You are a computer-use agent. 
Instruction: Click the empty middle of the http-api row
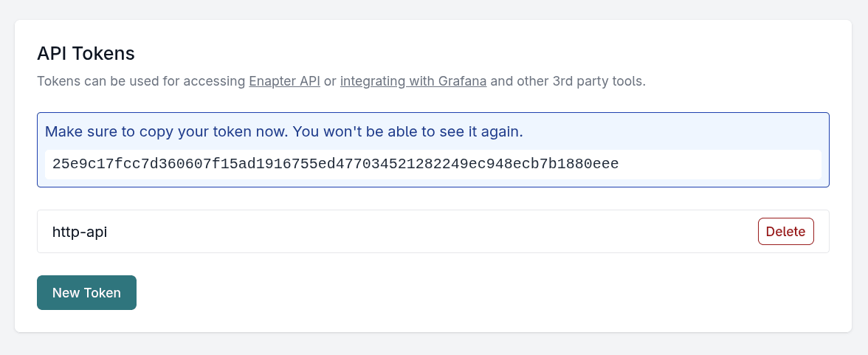click(428, 232)
